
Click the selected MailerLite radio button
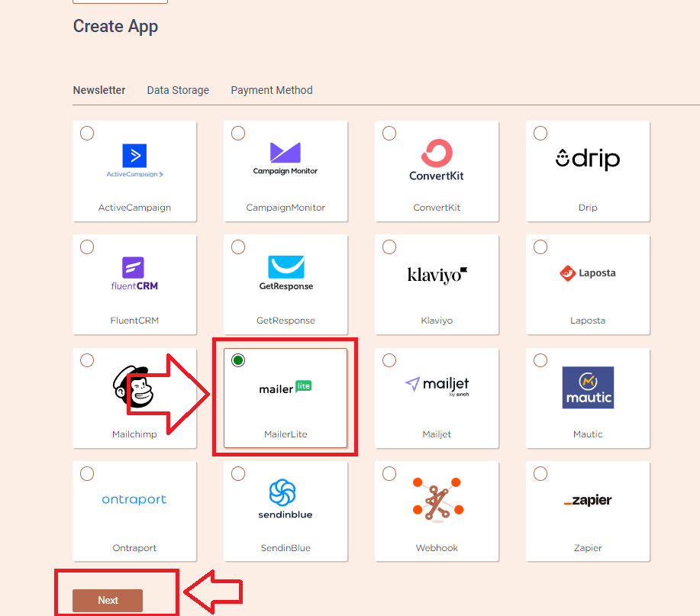coord(238,360)
